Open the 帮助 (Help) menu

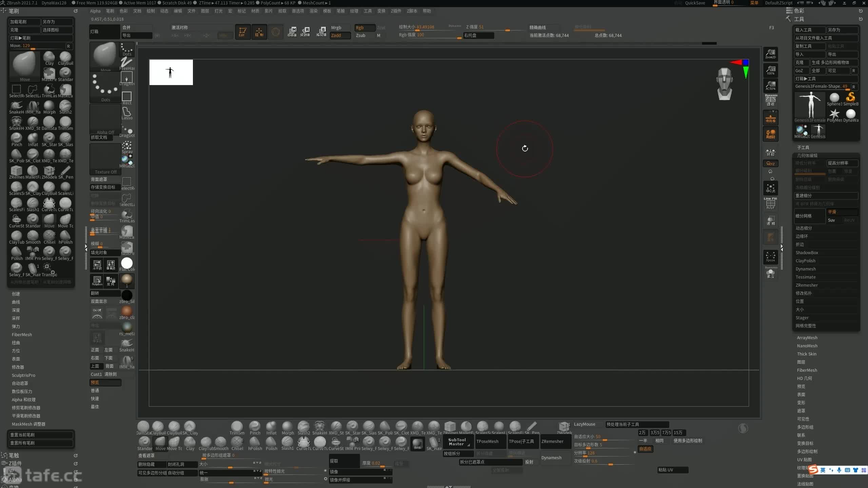click(x=427, y=11)
